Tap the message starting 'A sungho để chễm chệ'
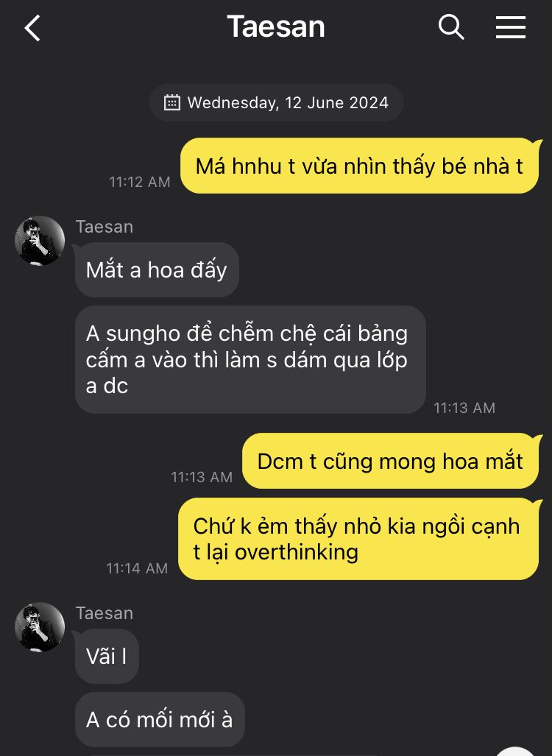 250,360
